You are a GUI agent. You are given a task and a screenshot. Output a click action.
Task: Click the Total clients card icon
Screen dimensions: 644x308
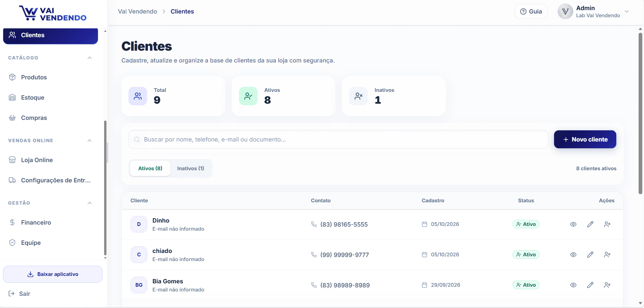point(138,96)
